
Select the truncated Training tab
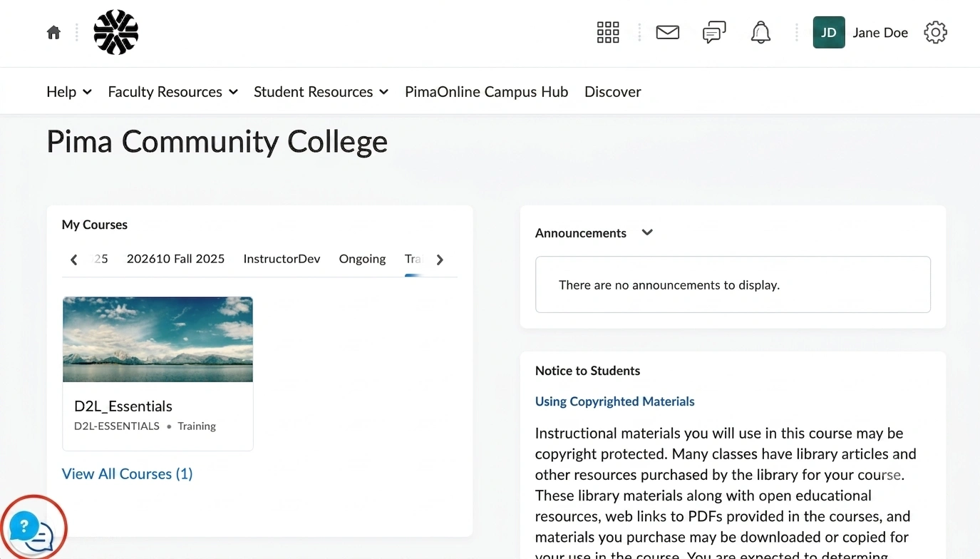413,259
